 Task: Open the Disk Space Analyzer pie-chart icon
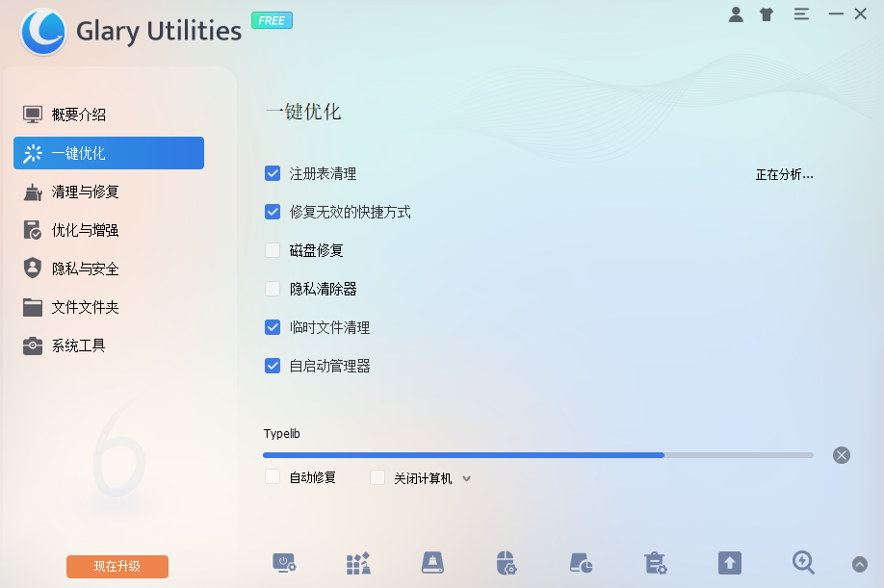pyautogui.click(x=581, y=563)
